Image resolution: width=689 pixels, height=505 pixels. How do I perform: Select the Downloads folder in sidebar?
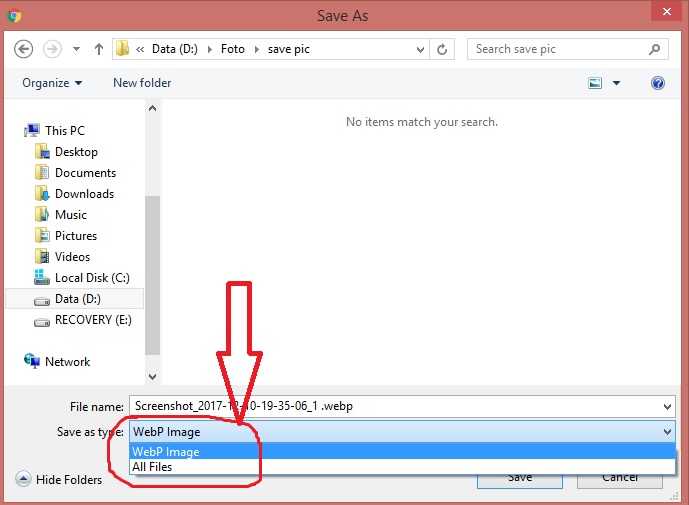[x=84, y=194]
